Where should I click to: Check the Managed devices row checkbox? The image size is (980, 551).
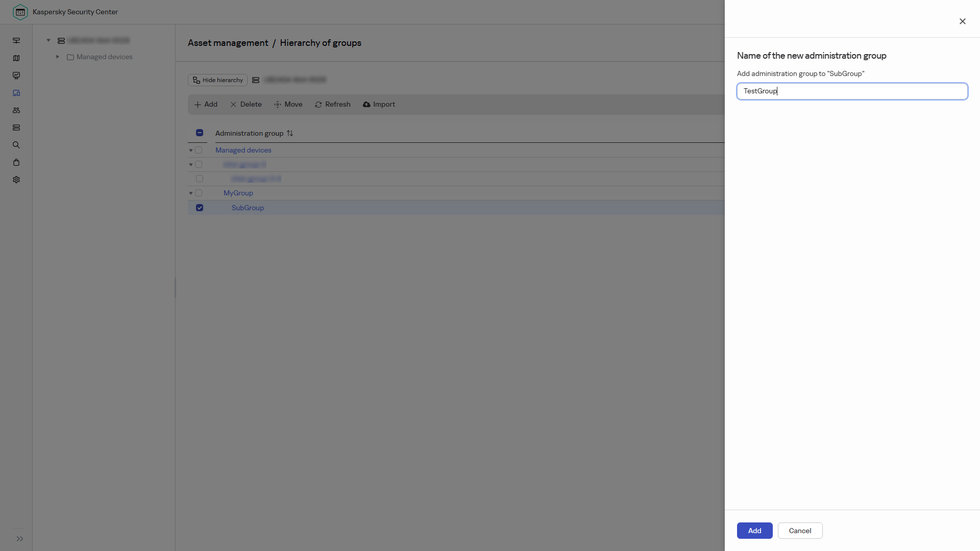point(199,150)
